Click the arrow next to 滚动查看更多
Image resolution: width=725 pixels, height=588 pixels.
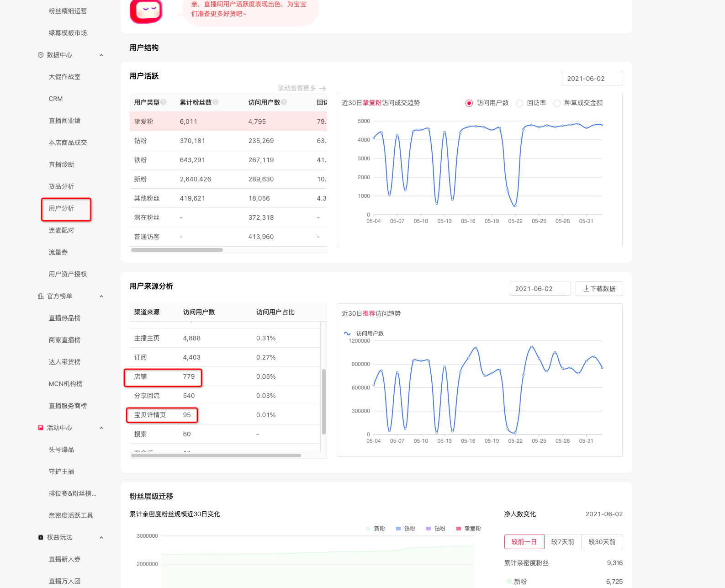[323, 89]
